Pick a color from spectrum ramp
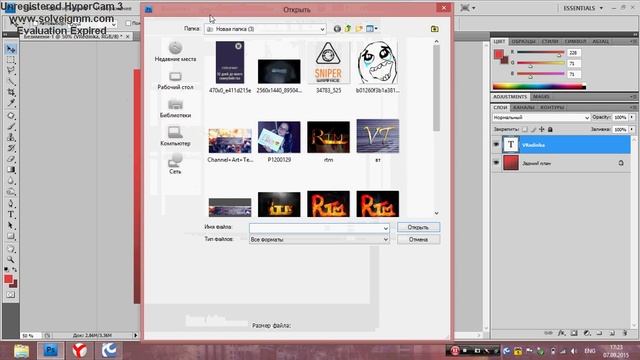 tap(539, 87)
